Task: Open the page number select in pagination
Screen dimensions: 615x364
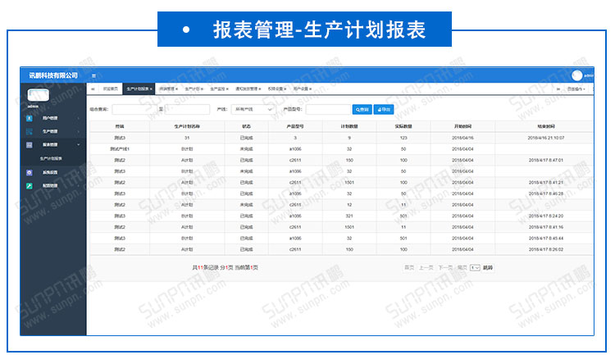Action: click(475, 267)
